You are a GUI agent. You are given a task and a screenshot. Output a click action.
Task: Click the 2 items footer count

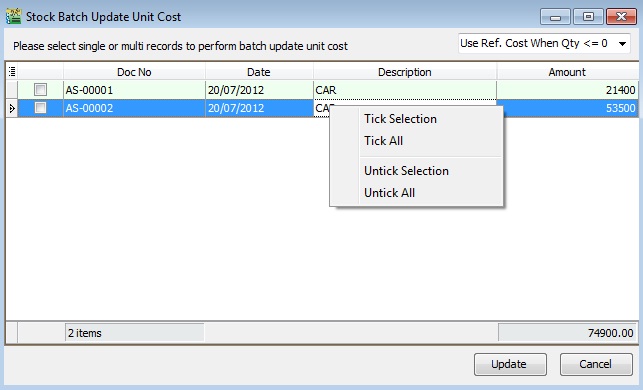point(134,333)
